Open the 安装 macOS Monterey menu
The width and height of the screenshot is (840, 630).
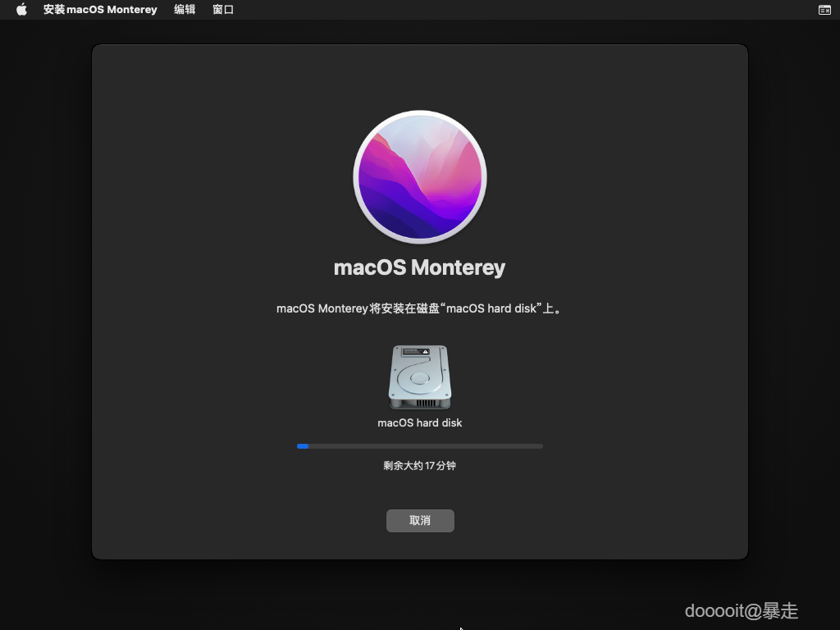100,9
